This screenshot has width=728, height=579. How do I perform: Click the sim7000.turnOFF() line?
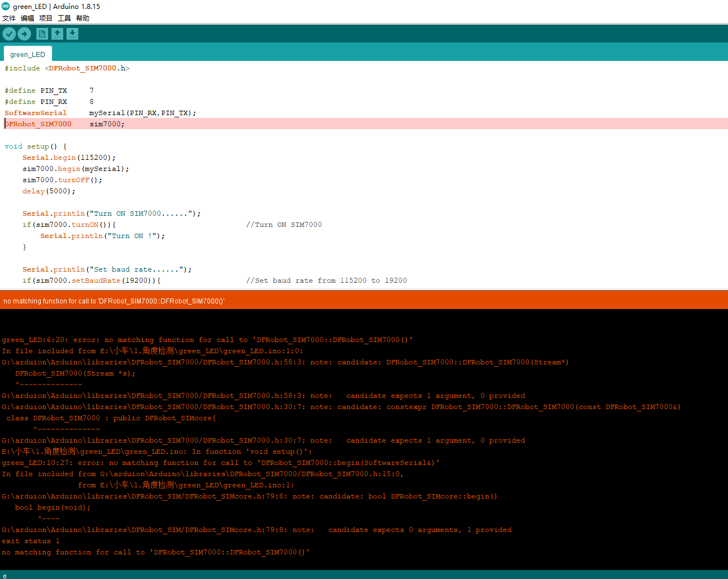coord(62,180)
